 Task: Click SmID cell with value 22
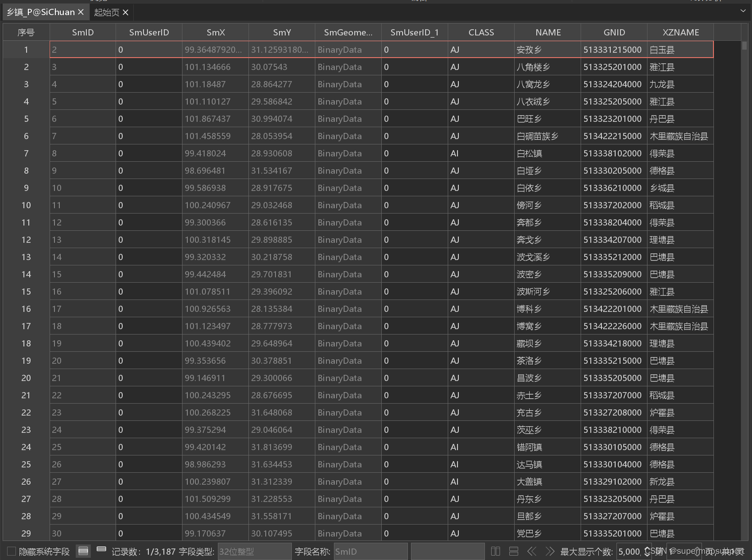tap(83, 395)
